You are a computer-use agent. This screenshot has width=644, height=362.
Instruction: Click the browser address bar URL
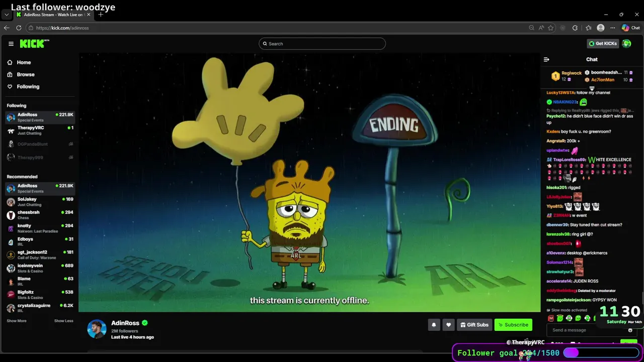pyautogui.click(x=62, y=28)
